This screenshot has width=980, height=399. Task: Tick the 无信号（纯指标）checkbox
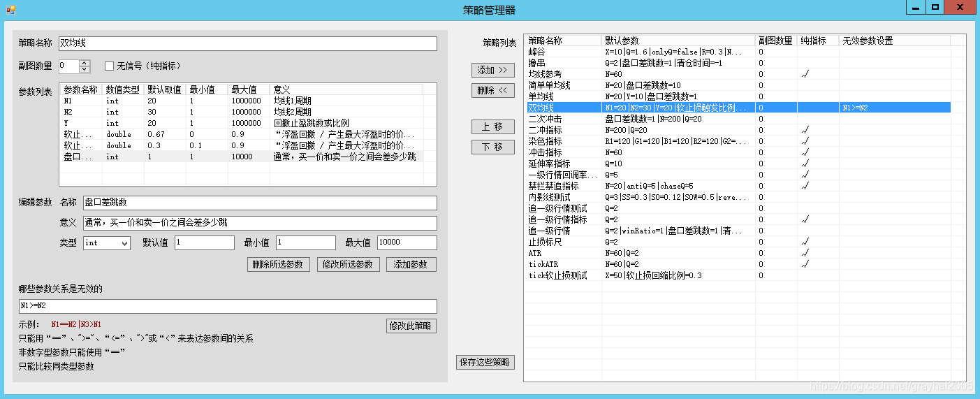click(x=109, y=66)
